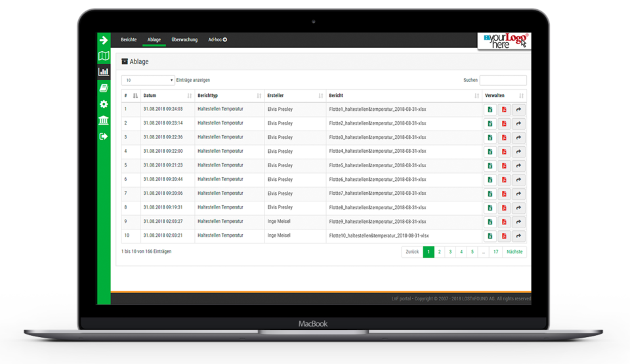Screen dimensions: 630x364
Task: Open the map view in sidebar
Action: [x=103, y=56]
